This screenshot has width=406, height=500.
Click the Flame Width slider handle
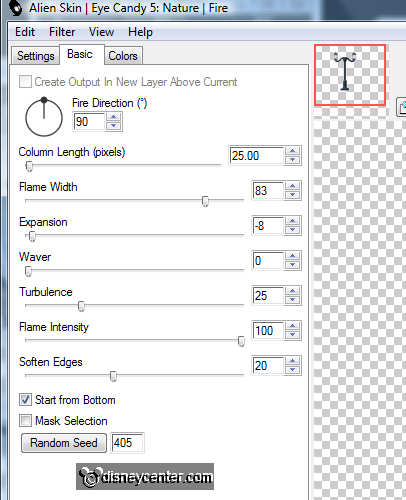[205, 201]
